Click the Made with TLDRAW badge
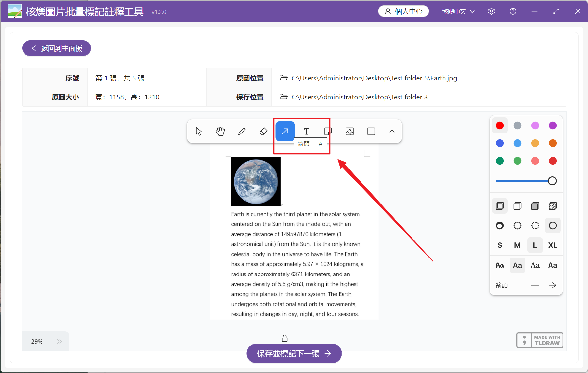The image size is (588, 373). tap(540, 340)
